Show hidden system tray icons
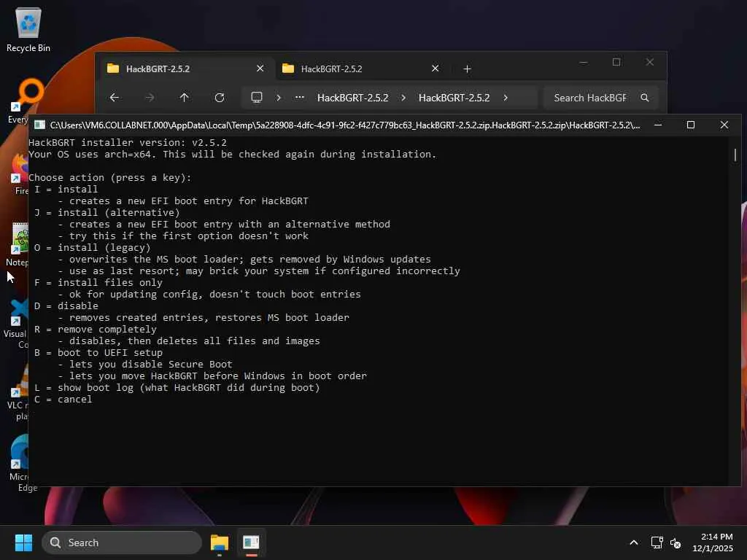Screen dimensions: 747x560 click(634, 542)
